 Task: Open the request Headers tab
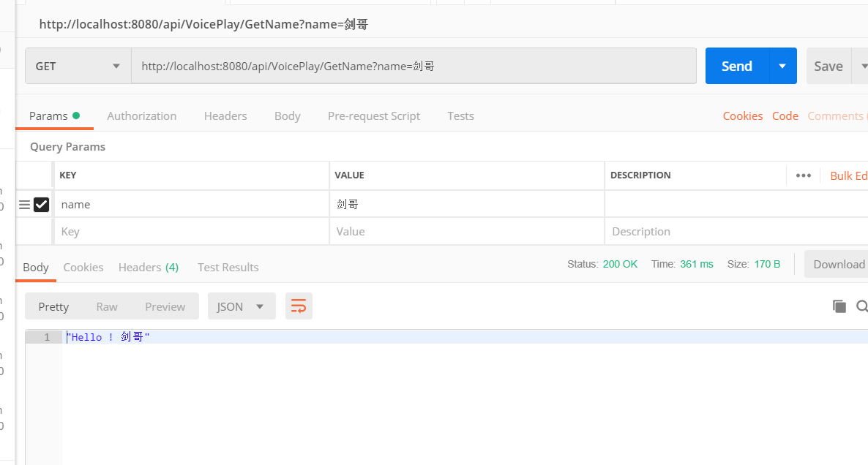pyautogui.click(x=225, y=116)
